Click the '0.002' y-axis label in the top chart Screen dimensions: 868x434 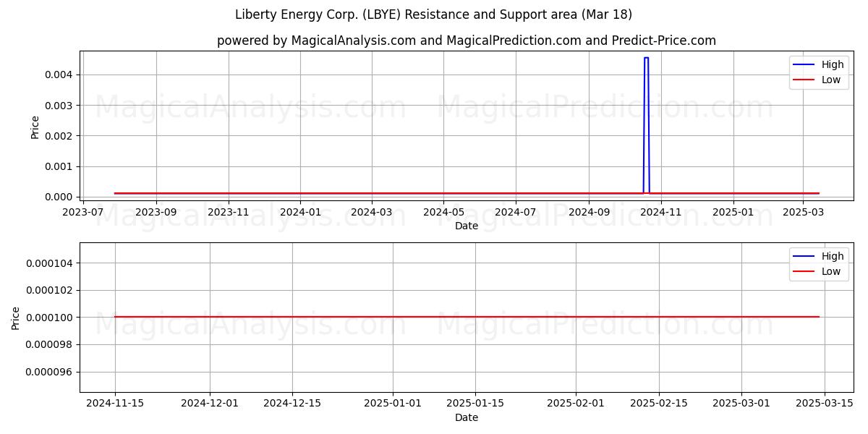coord(59,136)
